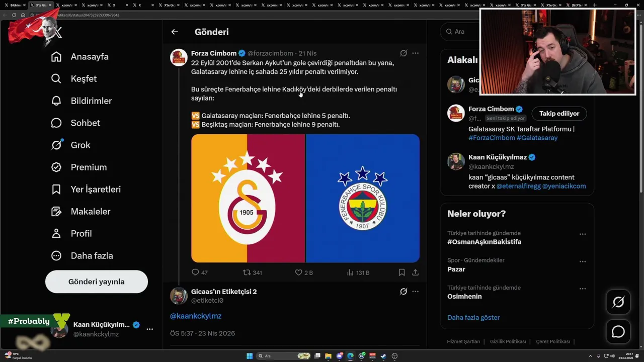This screenshot has width=644, height=362.
Task: Open the volume control in system tray
Action: 612,356
